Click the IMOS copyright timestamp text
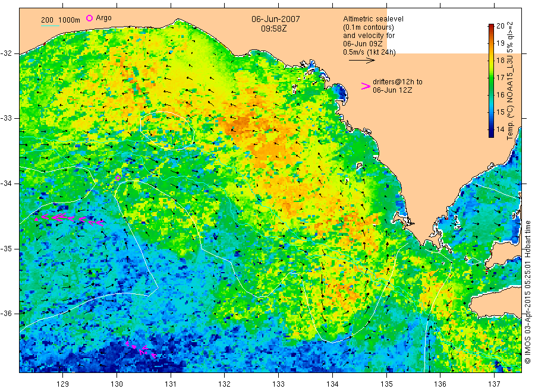Viewport: 535px width, 392px height. 527,292
